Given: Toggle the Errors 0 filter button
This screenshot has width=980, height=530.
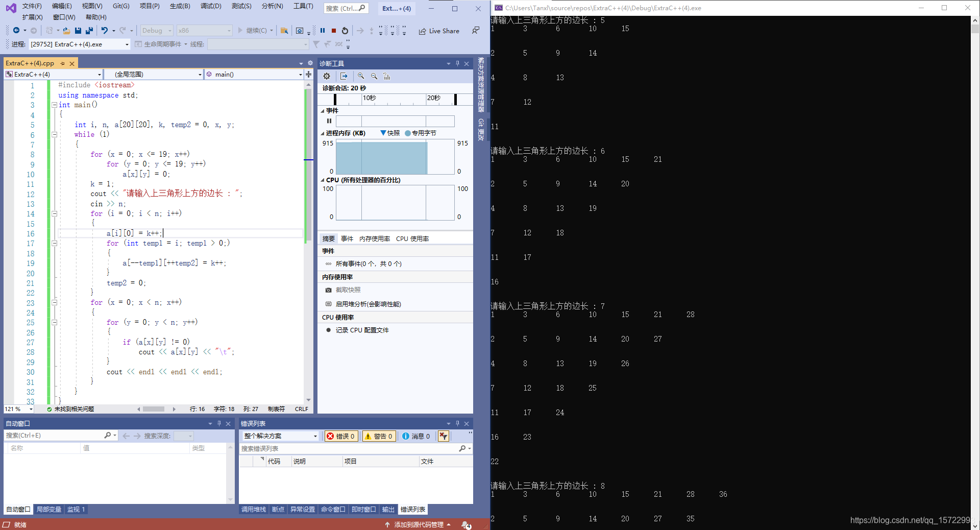Looking at the screenshot, I should coord(340,436).
